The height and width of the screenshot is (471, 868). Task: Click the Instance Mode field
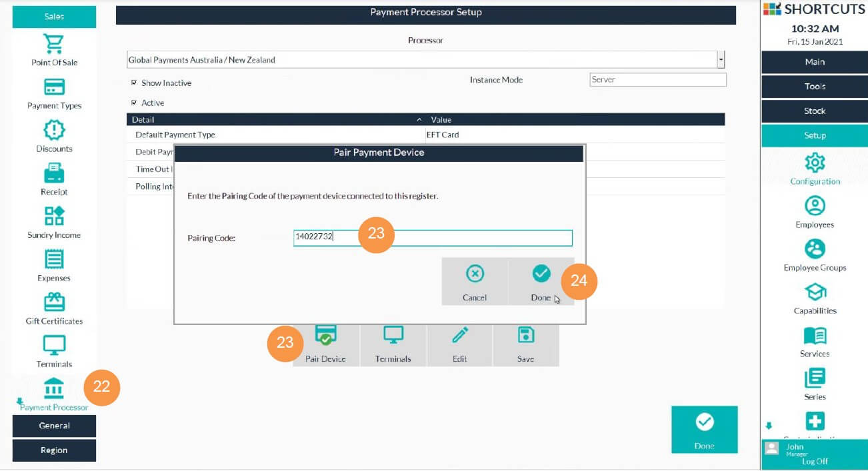(658, 80)
